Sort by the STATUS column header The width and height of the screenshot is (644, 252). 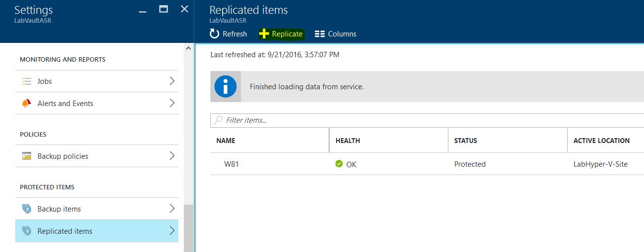[466, 141]
